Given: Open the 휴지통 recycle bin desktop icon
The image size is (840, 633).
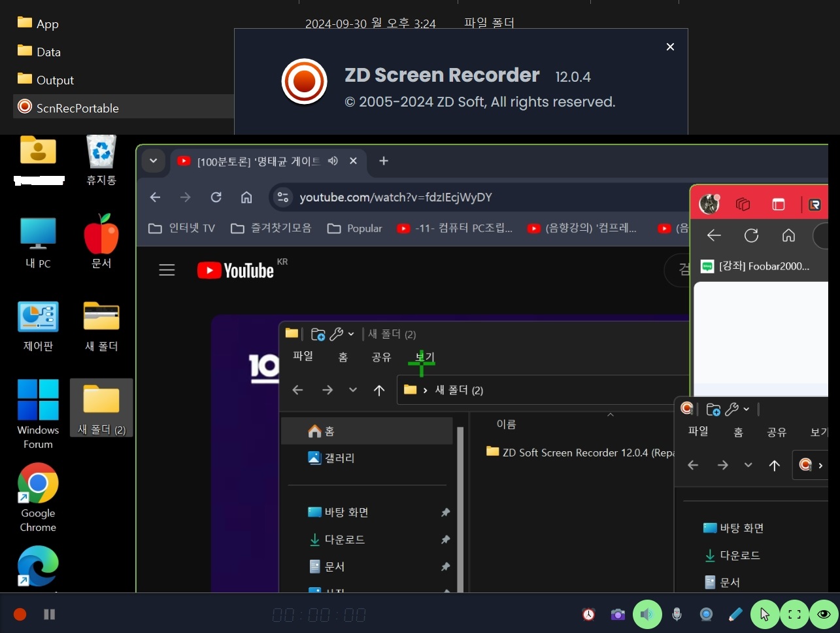Looking at the screenshot, I should click(101, 160).
